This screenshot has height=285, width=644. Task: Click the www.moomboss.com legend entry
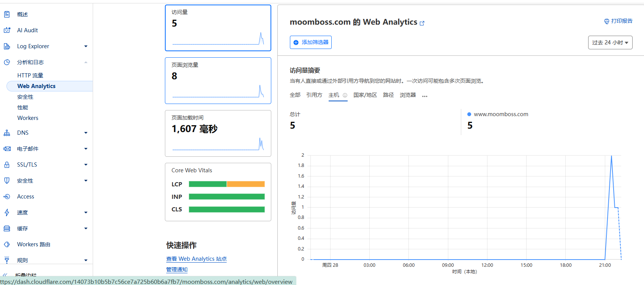pos(498,114)
